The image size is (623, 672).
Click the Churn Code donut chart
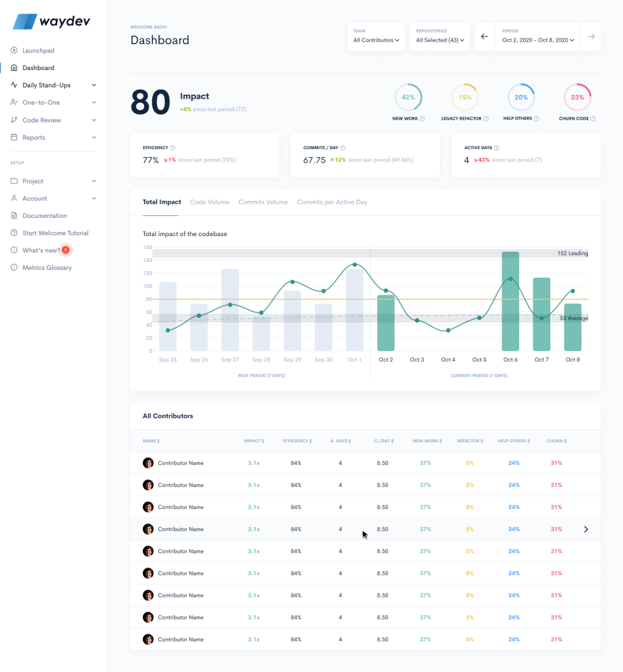pos(577,97)
